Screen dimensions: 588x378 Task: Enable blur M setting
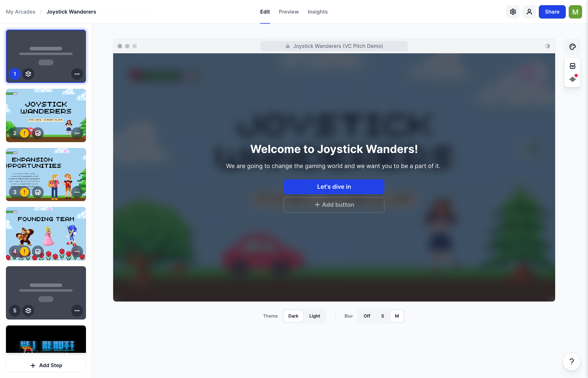point(397,316)
